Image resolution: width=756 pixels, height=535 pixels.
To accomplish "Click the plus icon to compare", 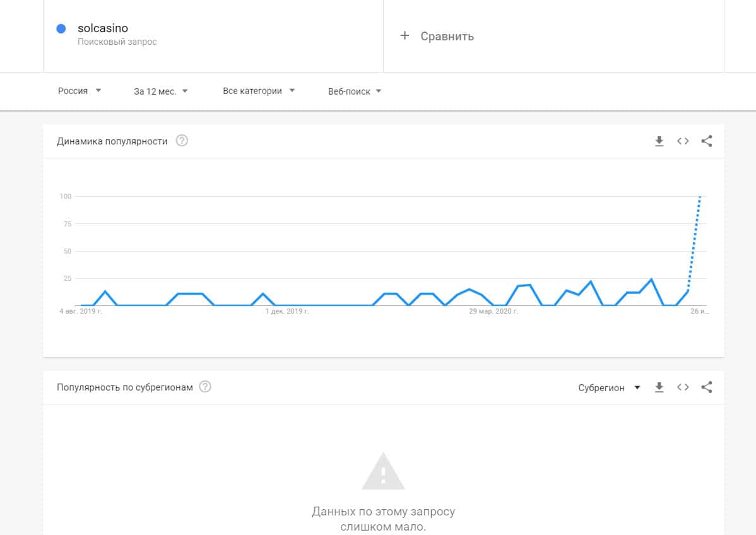I will point(405,36).
